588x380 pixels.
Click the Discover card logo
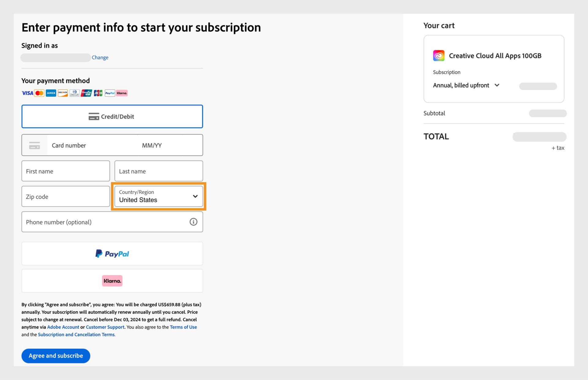[63, 93]
